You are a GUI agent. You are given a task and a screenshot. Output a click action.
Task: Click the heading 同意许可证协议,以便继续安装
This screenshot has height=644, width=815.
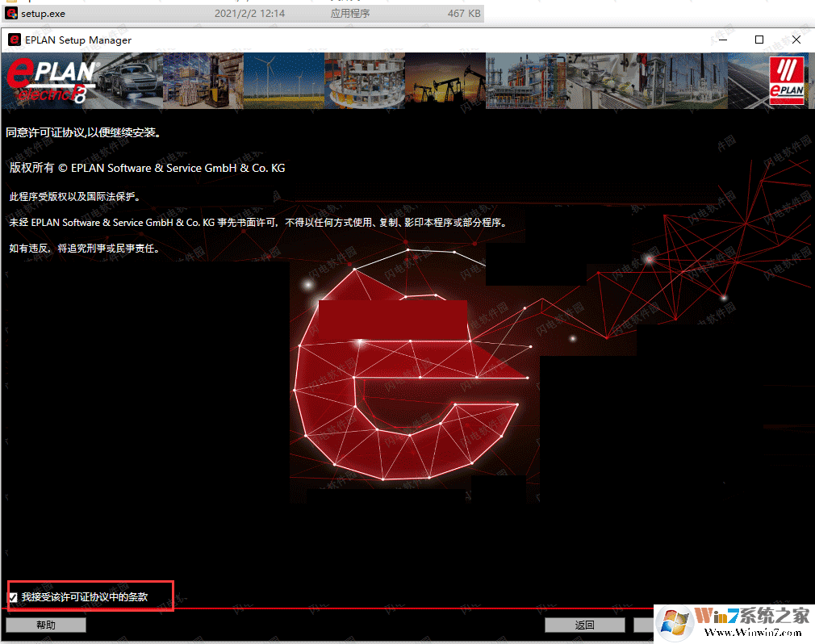[83, 132]
